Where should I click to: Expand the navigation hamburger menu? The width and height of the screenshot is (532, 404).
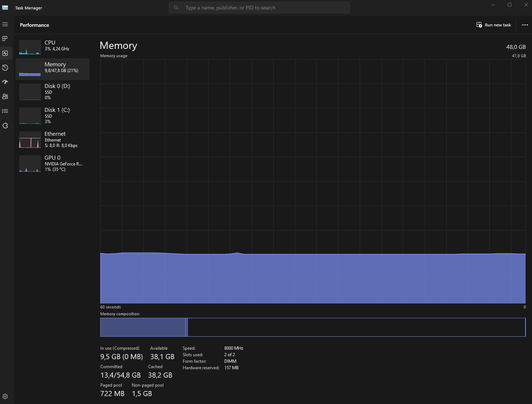pos(5,24)
